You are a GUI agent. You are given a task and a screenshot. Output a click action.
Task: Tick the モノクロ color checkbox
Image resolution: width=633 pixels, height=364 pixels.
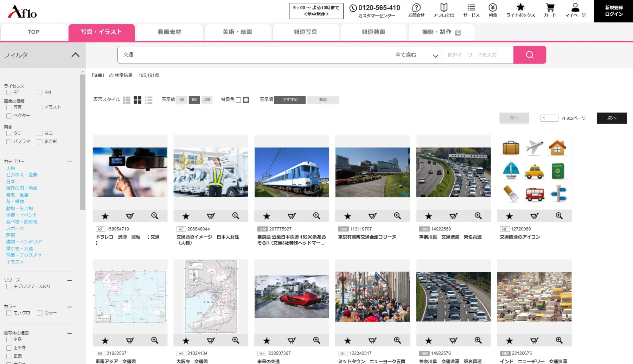coord(9,313)
